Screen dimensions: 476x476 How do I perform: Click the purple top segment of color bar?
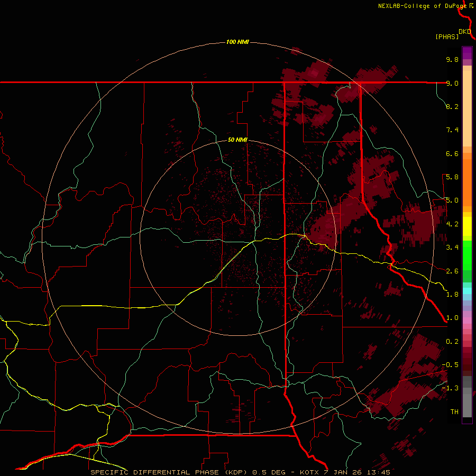click(x=467, y=53)
